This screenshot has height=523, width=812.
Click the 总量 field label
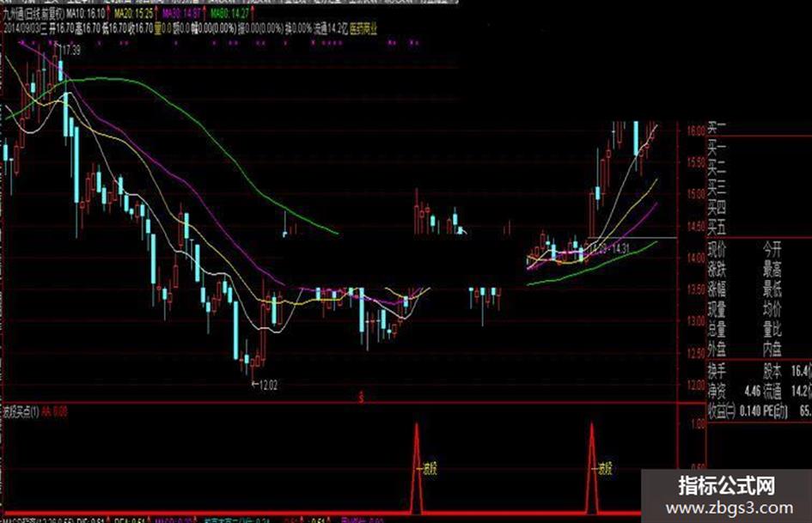point(717,329)
